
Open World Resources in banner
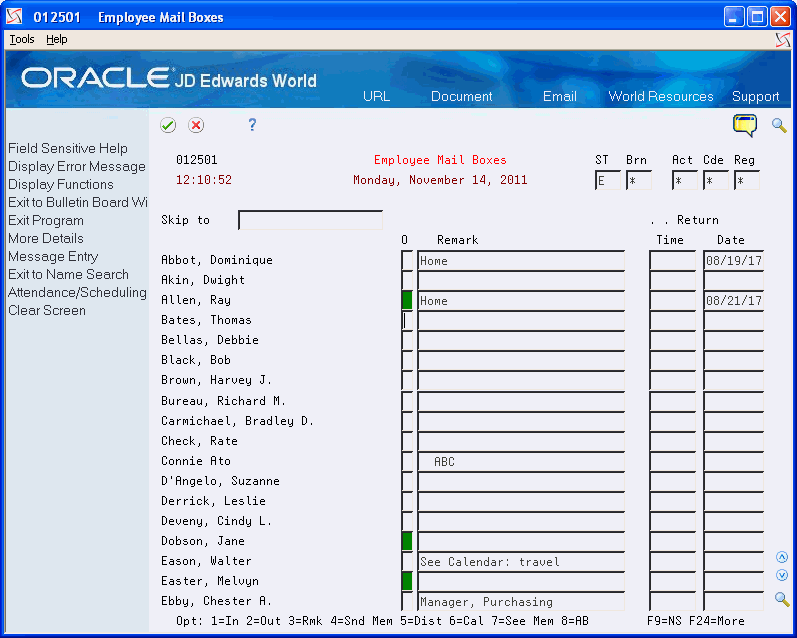pyautogui.click(x=661, y=96)
